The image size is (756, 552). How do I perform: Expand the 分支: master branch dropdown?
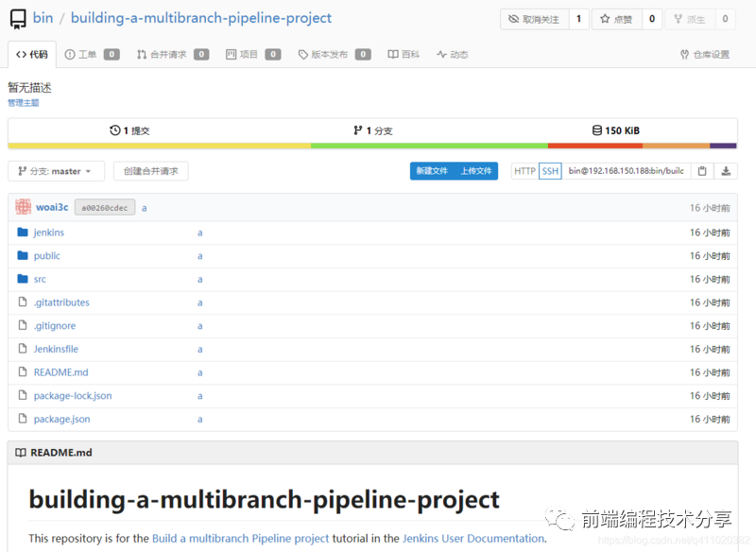tap(56, 171)
